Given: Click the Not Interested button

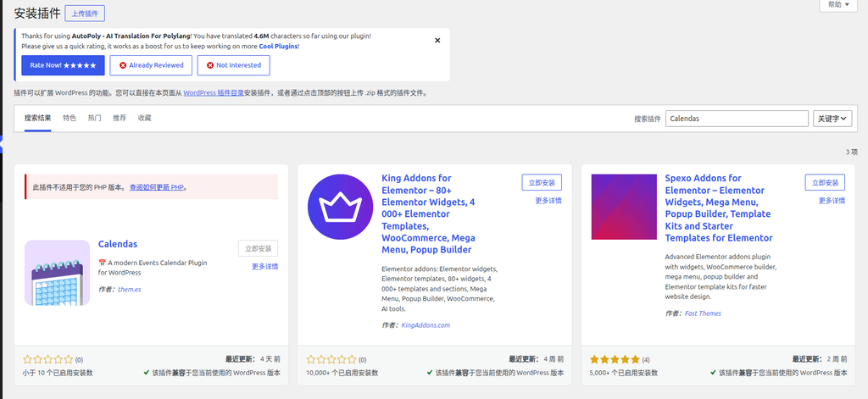Looking at the screenshot, I should pyautogui.click(x=234, y=65).
